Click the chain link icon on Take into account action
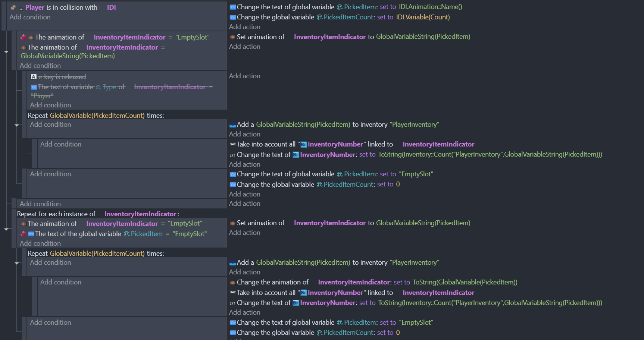The width and height of the screenshot is (644, 340). point(232,144)
